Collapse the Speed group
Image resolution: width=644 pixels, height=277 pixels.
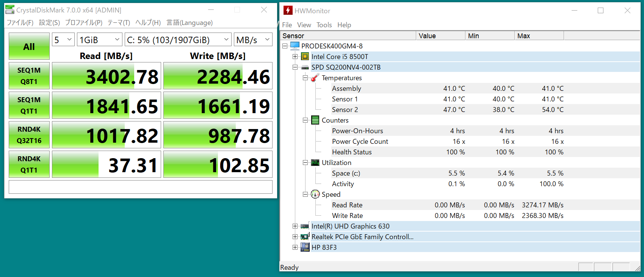point(305,194)
